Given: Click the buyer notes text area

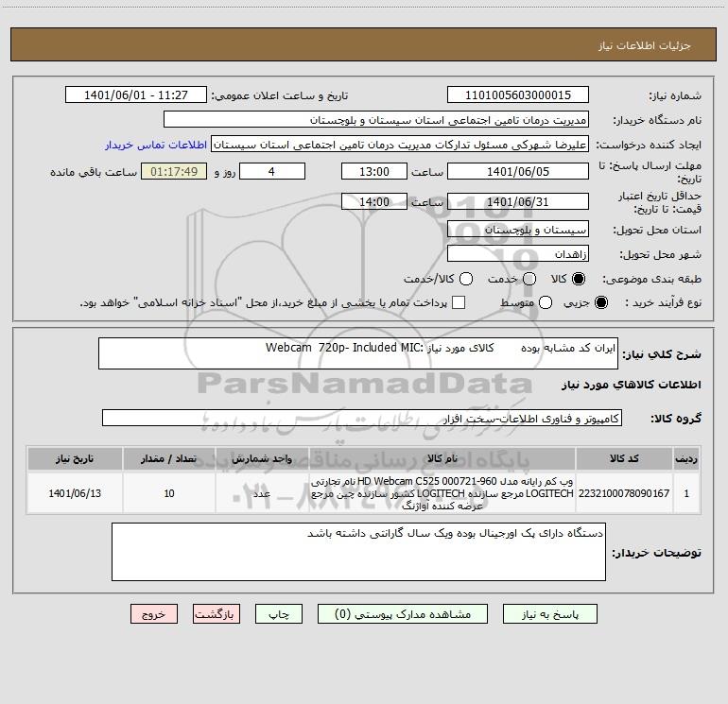Looking at the screenshot, I should 358,552.
